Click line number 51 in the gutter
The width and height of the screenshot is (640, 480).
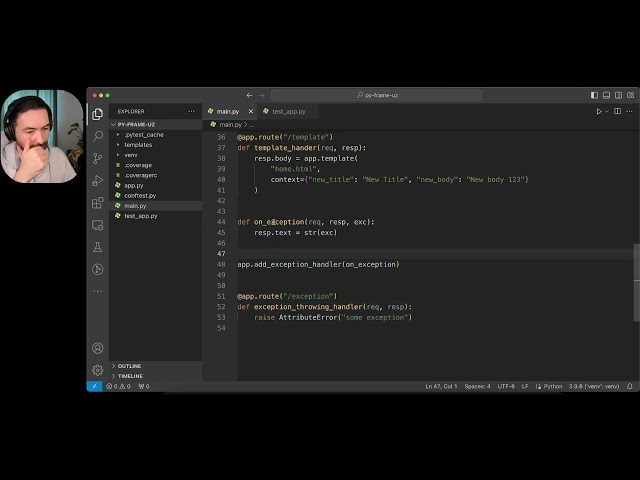(x=221, y=296)
